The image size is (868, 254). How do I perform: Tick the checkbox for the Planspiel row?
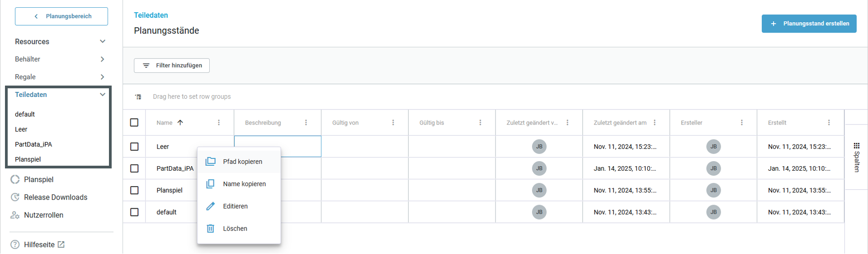134,190
